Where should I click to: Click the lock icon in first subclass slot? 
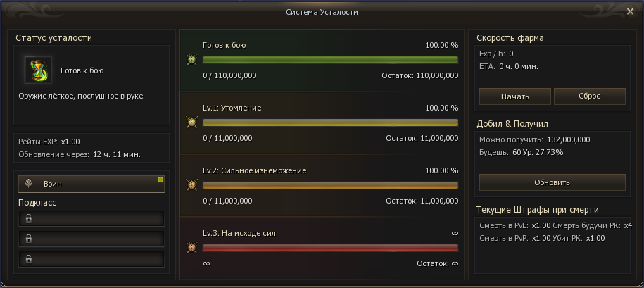coord(28,218)
